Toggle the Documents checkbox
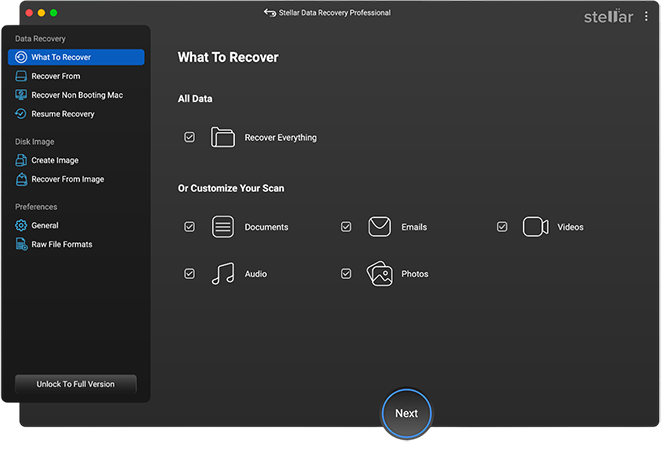 tap(189, 227)
